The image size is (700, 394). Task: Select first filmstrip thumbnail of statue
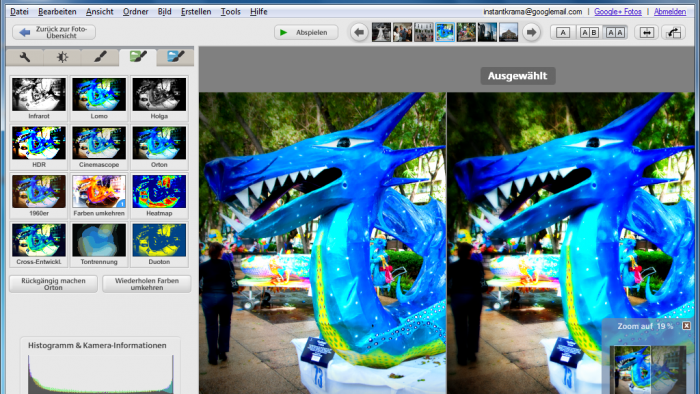(x=381, y=33)
